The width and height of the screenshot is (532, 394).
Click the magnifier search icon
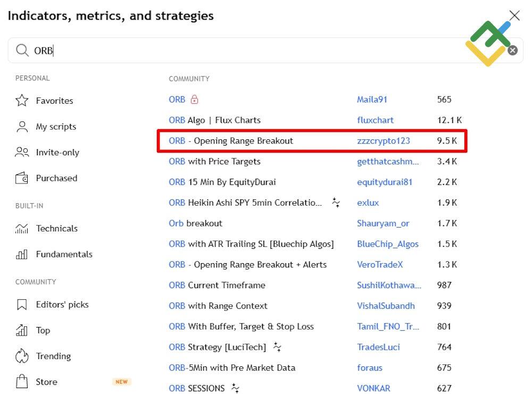coord(22,51)
